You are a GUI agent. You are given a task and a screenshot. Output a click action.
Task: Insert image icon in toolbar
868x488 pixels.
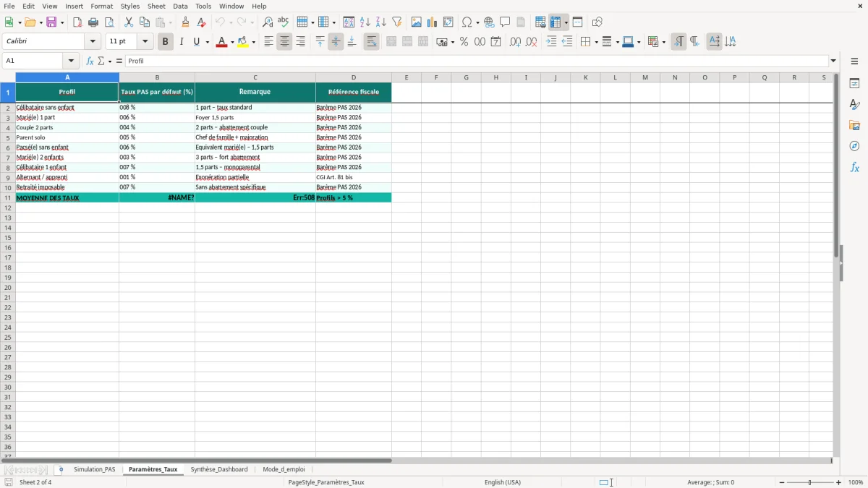click(x=417, y=22)
